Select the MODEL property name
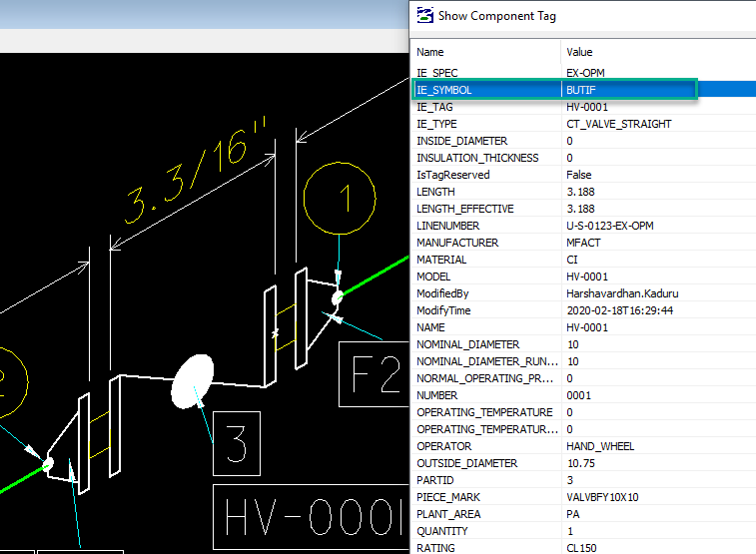756x554 pixels. tap(433, 277)
